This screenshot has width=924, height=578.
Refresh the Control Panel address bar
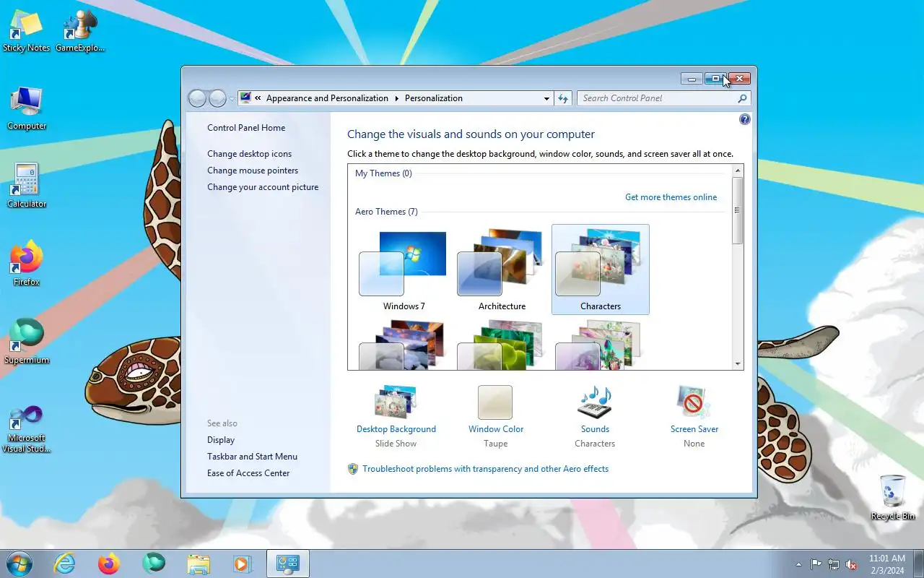(x=563, y=98)
